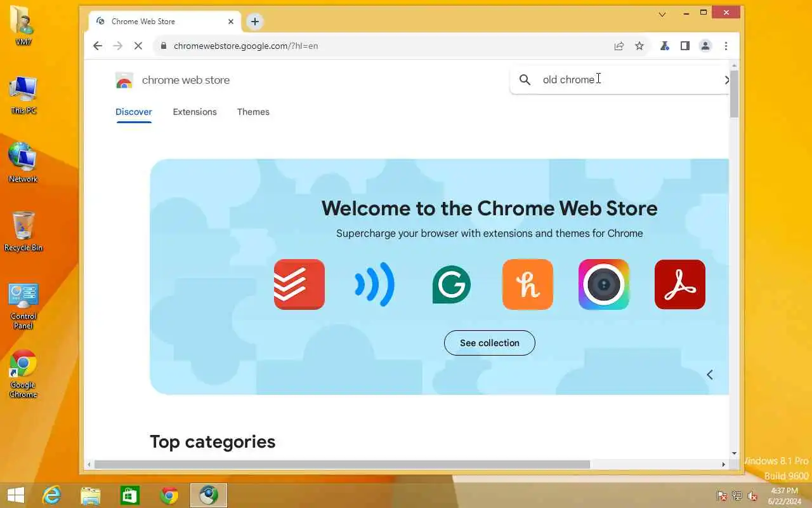Click the Chrome icon in the taskbar

[x=169, y=495]
